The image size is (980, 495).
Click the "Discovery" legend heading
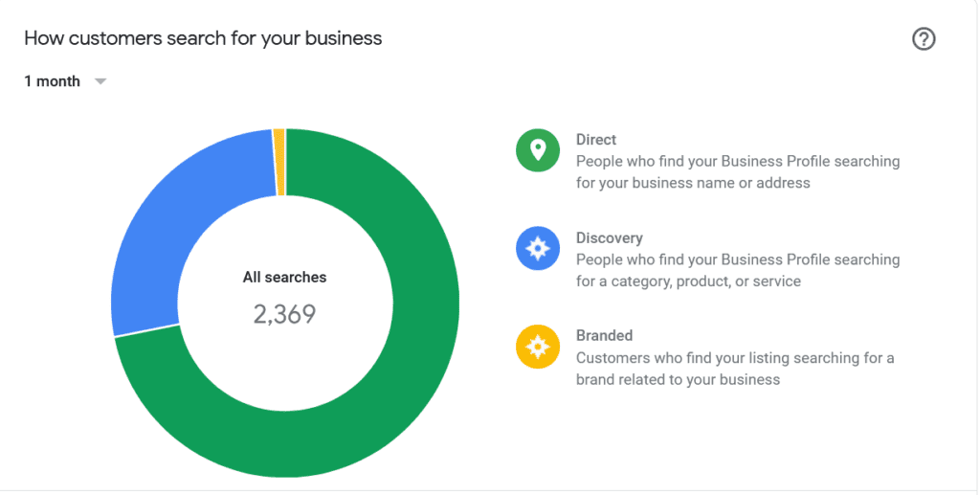[x=609, y=237]
